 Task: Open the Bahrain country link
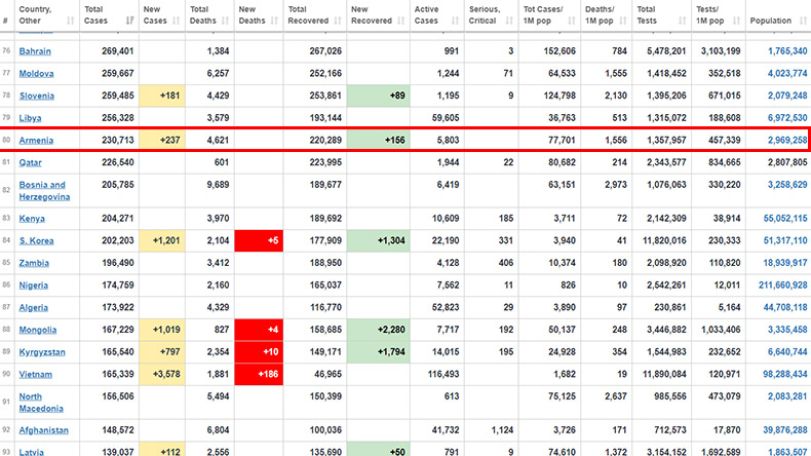coord(35,51)
